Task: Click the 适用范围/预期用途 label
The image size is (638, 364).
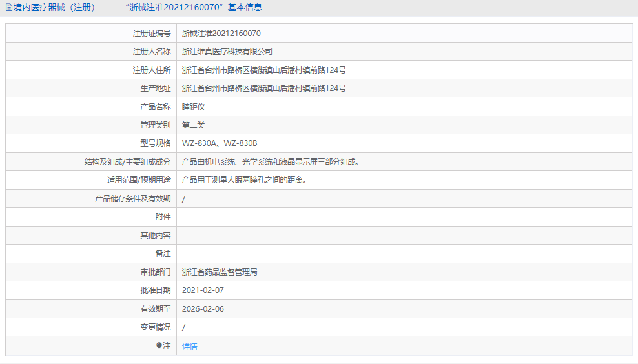Action: coord(139,180)
